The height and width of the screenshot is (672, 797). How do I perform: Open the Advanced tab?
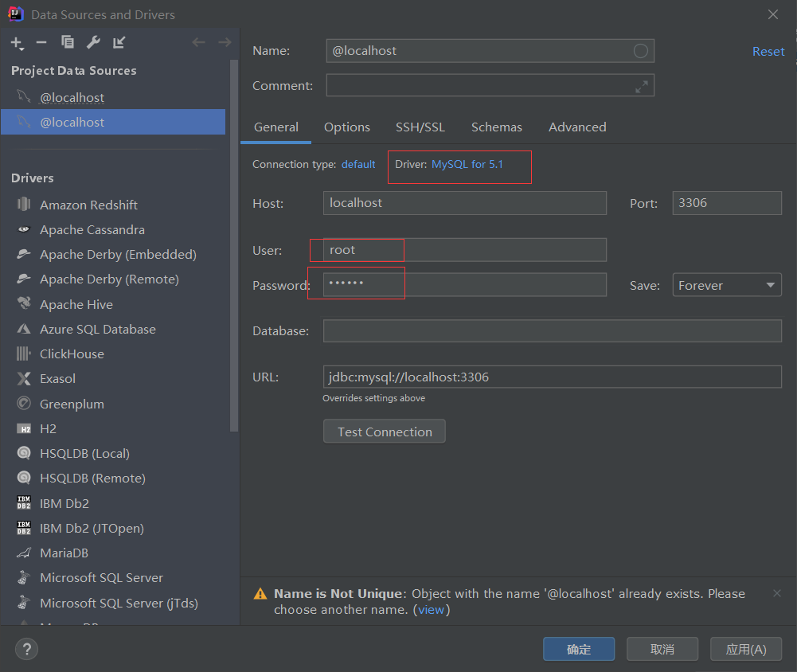(x=577, y=127)
